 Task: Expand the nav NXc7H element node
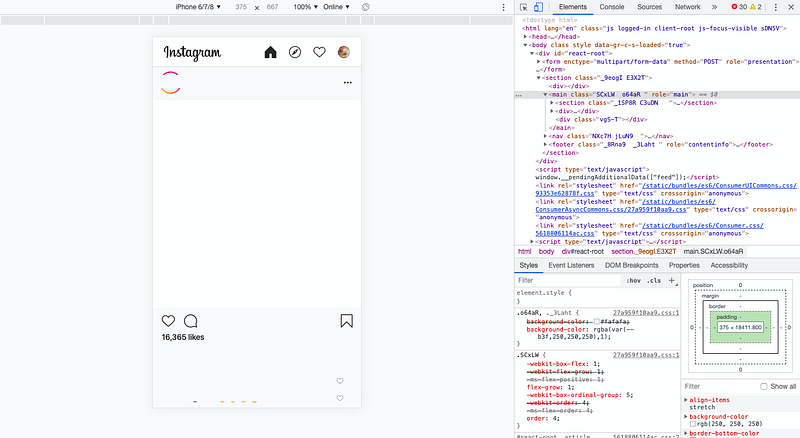545,136
